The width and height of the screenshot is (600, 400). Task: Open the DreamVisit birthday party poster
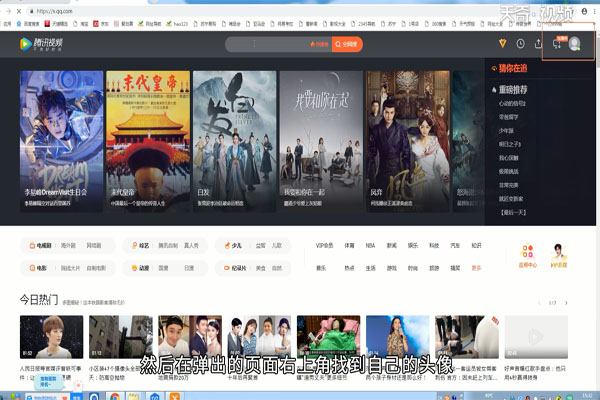pos(62,141)
